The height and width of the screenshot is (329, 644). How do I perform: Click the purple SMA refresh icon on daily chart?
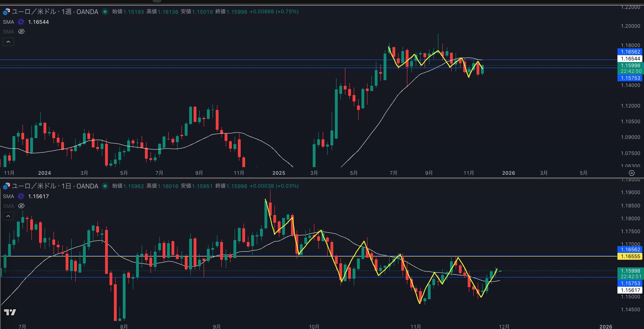21,196
